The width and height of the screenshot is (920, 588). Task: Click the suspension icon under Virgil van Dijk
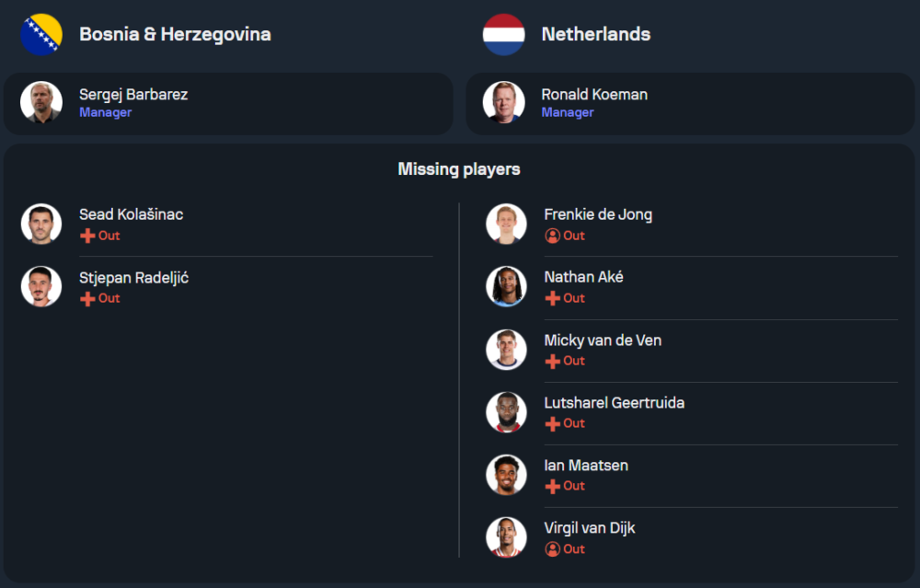[552, 549]
